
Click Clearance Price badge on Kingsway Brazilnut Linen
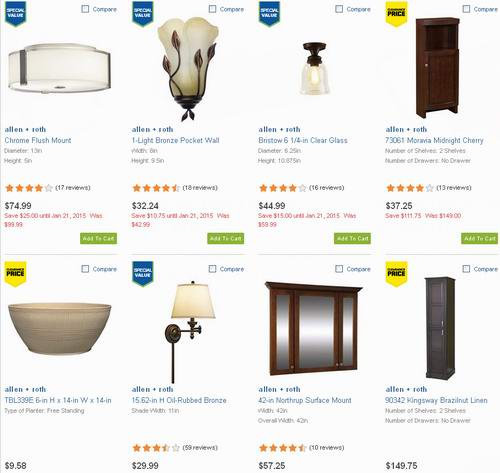[x=396, y=274]
